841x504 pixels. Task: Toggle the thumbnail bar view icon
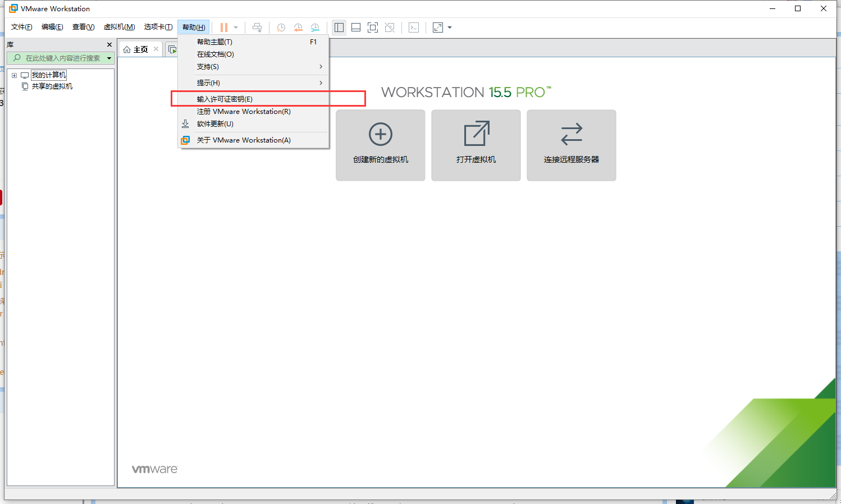point(356,28)
